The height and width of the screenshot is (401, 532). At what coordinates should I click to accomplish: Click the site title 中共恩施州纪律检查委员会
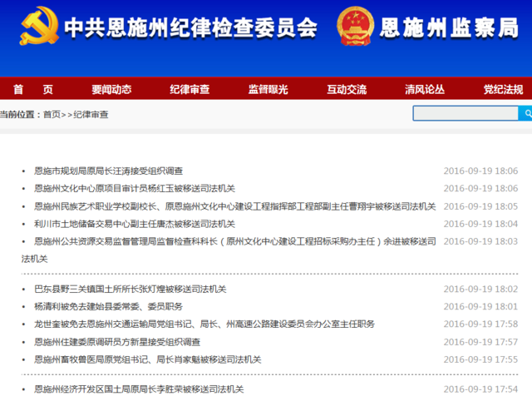(x=190, y=27)
